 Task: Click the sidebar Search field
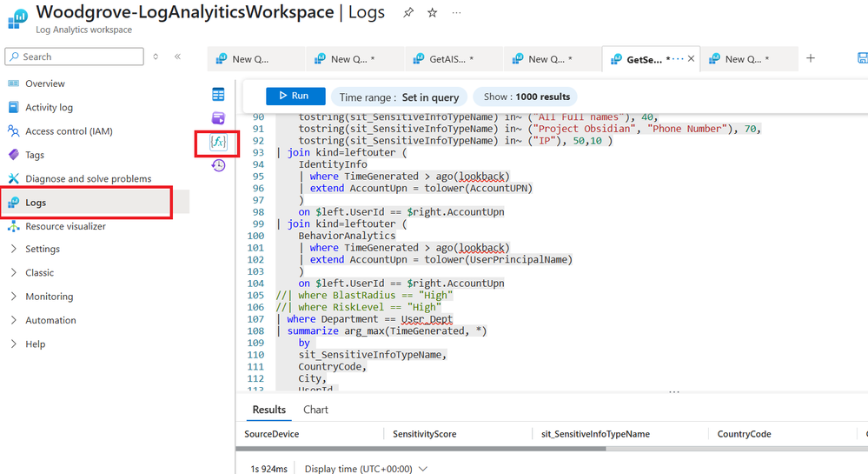(74, 57)
